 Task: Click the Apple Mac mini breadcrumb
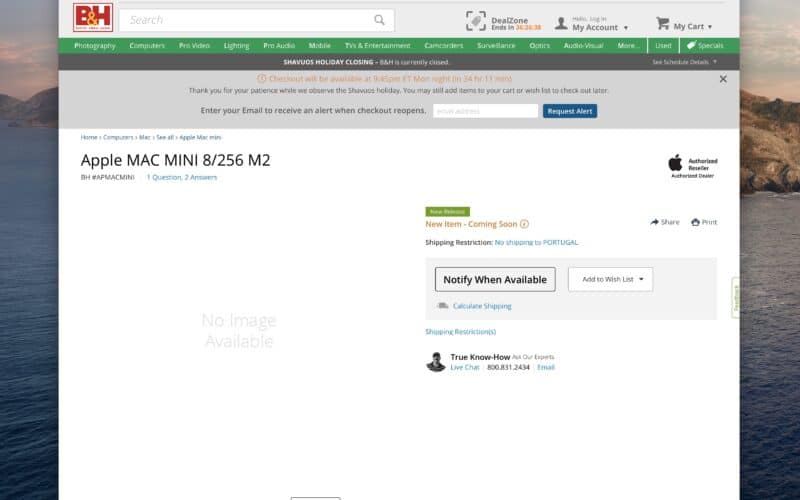[200, 137]
